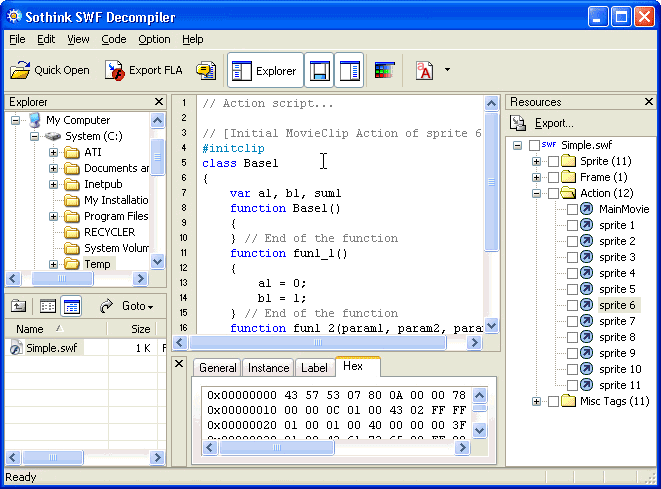Click the Quick Open folder icon
Image resolution: width=661 pixels, height=489 pixels.
coord(20,70)
